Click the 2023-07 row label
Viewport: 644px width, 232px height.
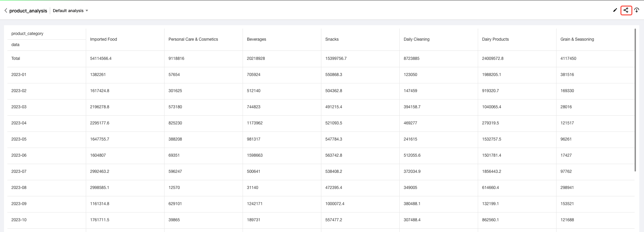19,171
